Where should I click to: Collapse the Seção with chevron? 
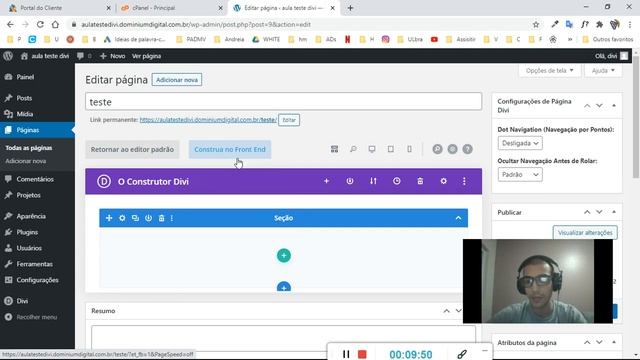point(458,218)
